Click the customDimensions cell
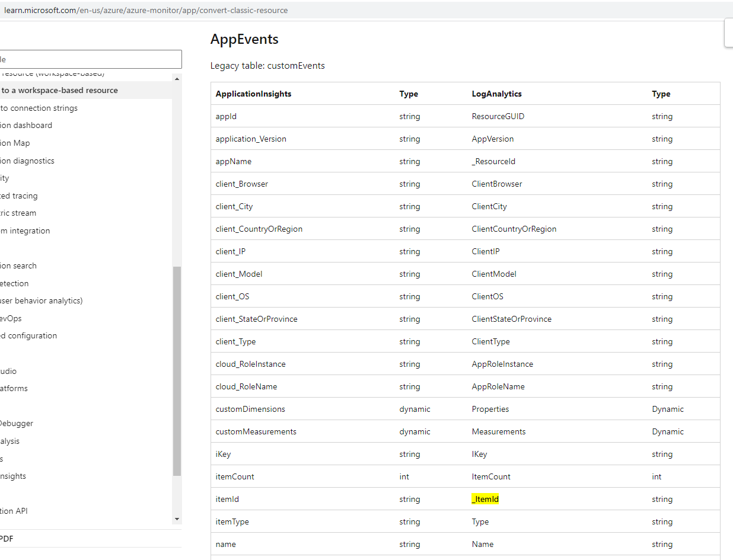 tap(250, 409)
